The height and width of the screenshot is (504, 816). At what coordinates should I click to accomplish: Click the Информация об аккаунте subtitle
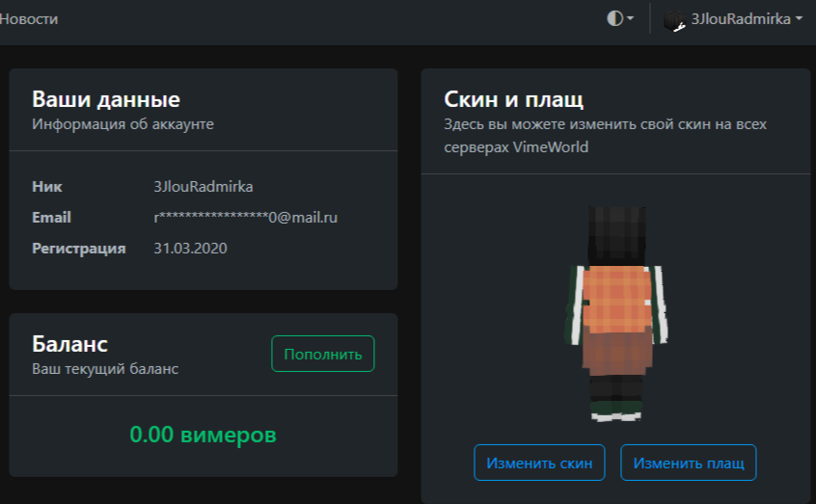point(122,123)
